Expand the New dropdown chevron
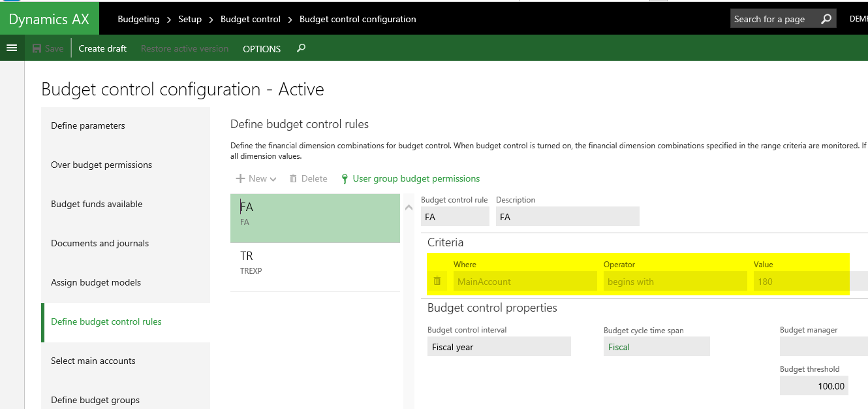 (x=273, y=179)
